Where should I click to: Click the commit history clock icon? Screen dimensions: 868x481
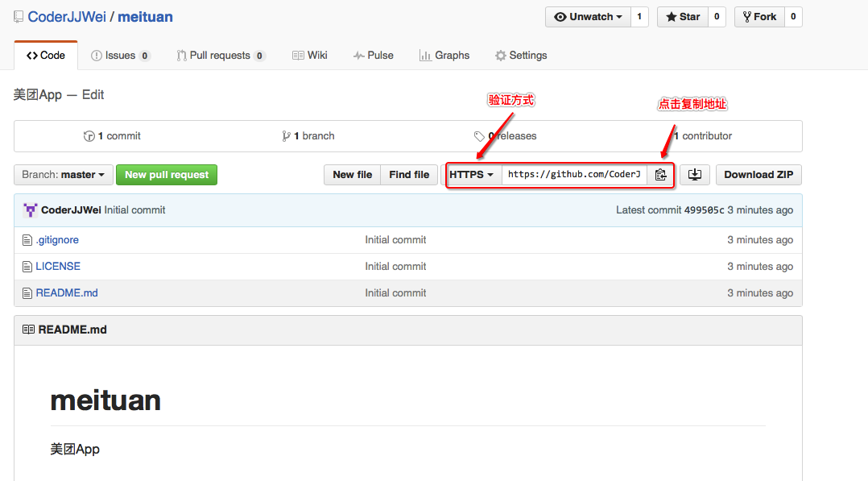pyautogui.click(x=89, y=136)
